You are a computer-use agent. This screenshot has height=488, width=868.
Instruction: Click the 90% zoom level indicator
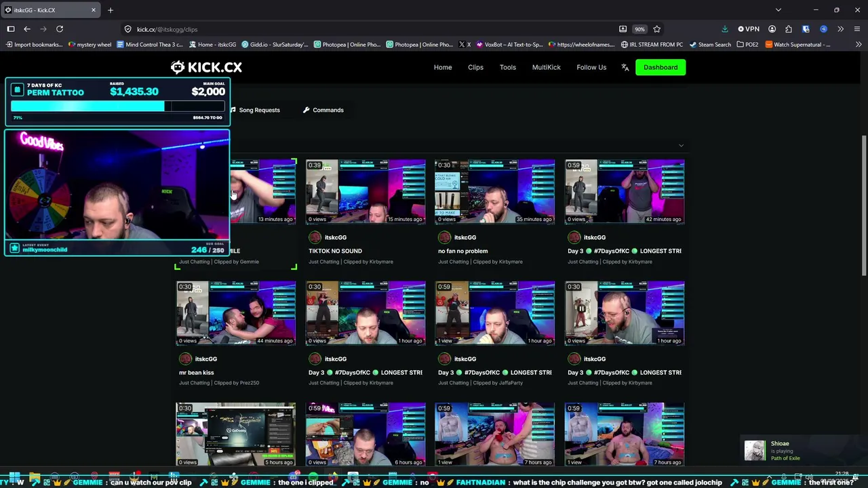(639, 29)
